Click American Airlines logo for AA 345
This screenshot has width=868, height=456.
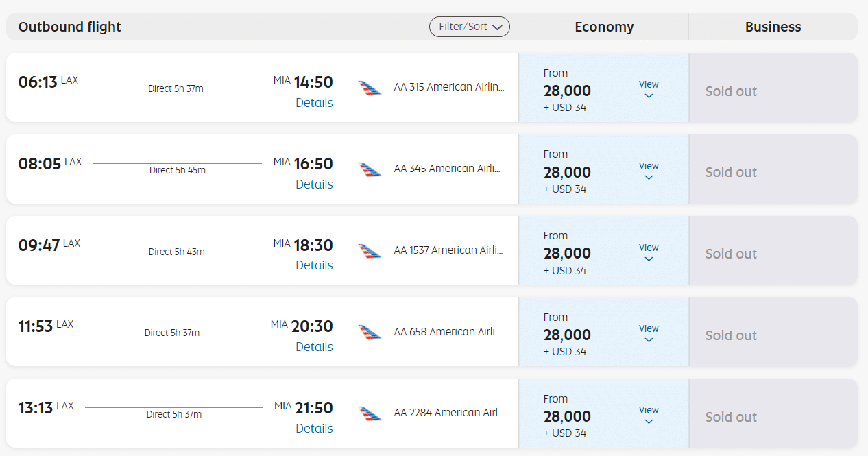tap(370, 169)
